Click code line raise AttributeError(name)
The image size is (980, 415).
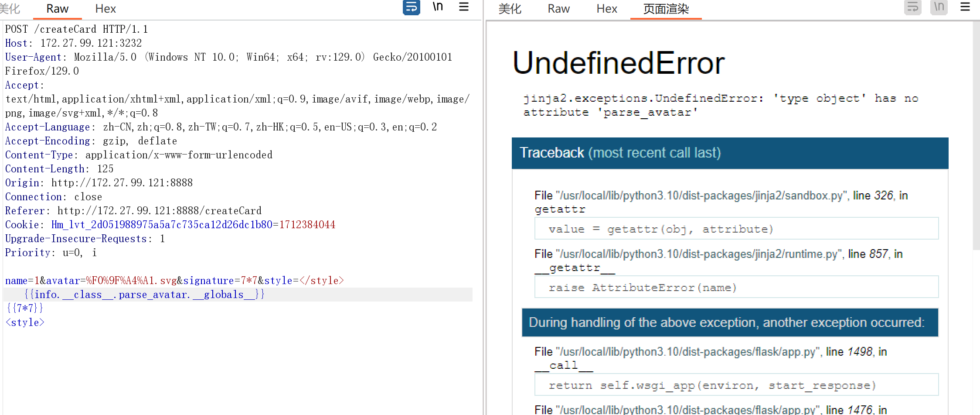click(x=736, y=287)
